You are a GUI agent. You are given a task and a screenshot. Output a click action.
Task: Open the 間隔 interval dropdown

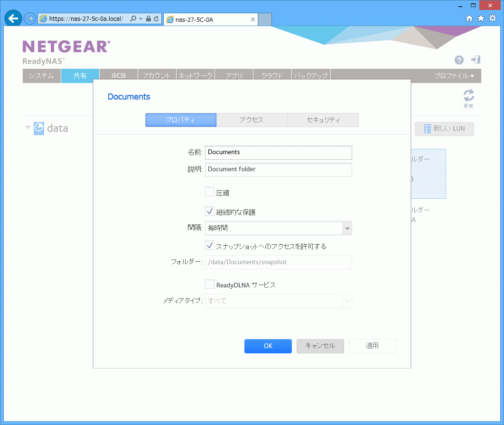347,228
